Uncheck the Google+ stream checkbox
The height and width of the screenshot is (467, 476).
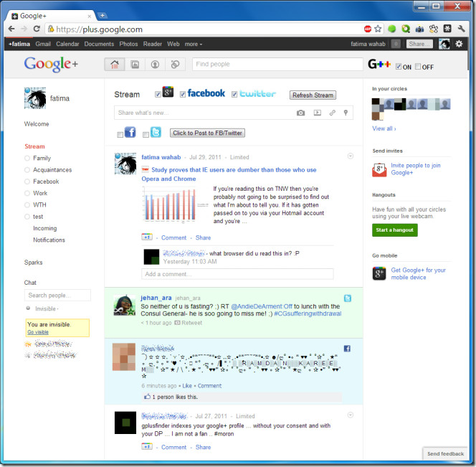(158, 94)
